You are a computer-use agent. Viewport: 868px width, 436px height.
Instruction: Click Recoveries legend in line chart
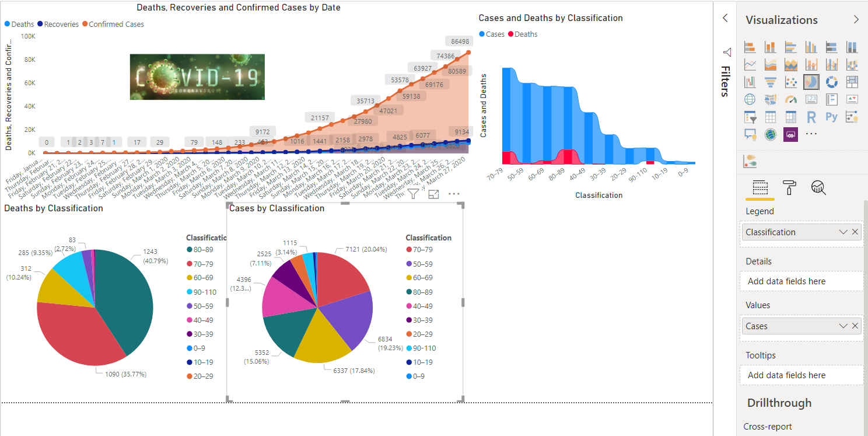pyautogui.click(x=58, y=25)
